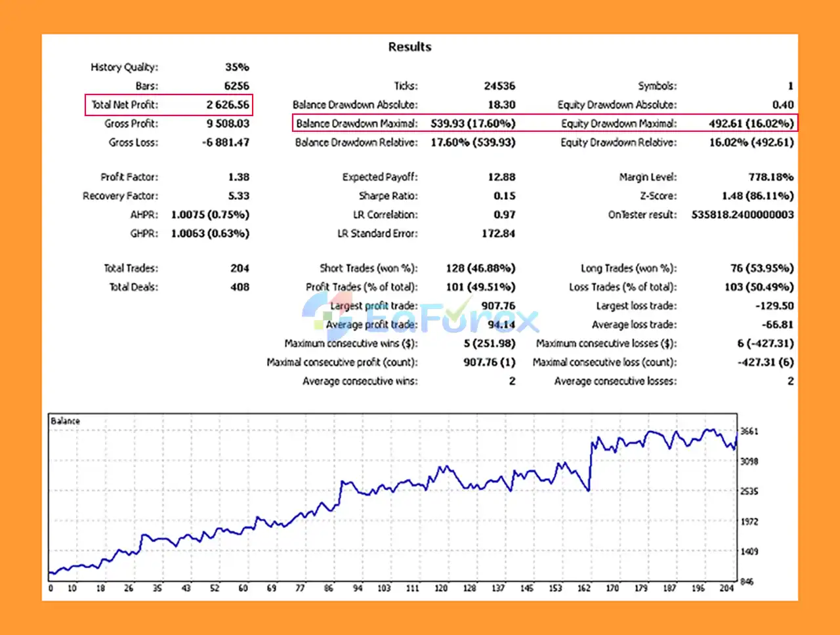
Task: Click the Margin Level value 778.18%
Action: tap(770, 177)
